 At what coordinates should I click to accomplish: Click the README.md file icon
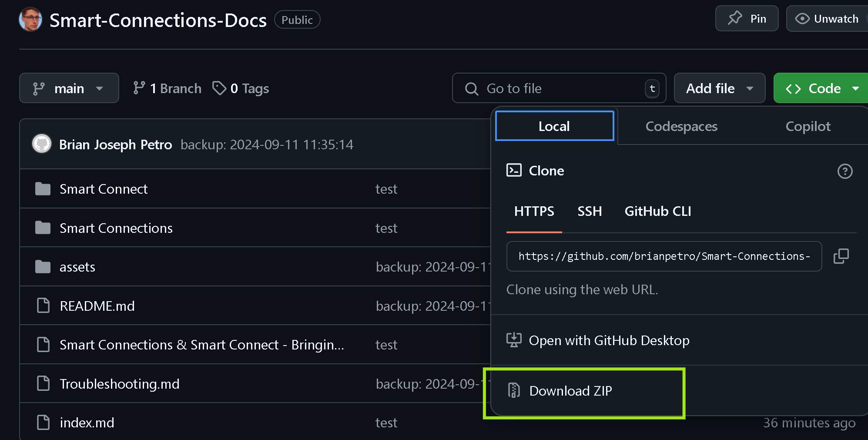(43, 306)
